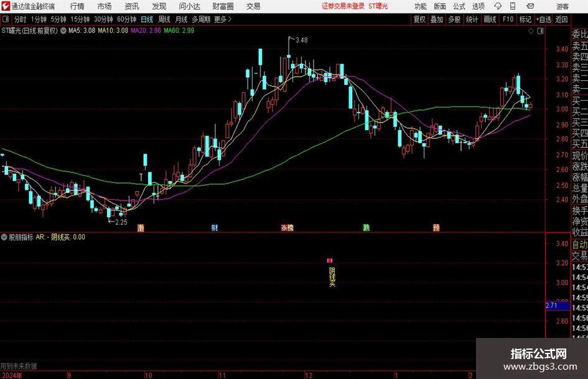
Task: Click the 2.25 low price label
Action: click(121, 222)
